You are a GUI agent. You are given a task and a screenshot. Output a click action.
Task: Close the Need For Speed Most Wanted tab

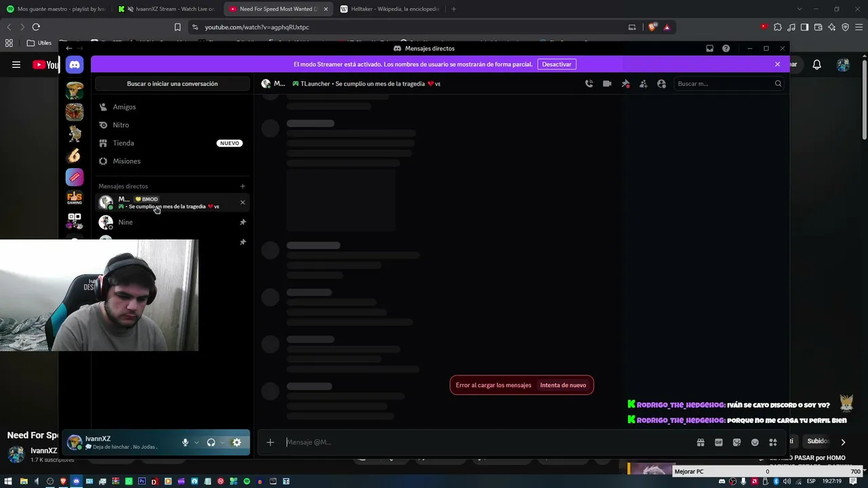click(325, 9)
